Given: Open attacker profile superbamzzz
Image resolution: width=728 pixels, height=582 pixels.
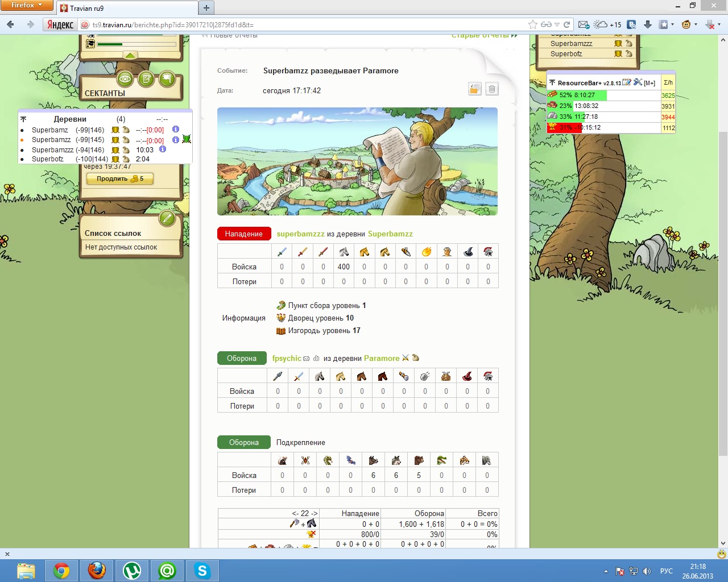Looking at the screenshot, I should pos(300,234).
